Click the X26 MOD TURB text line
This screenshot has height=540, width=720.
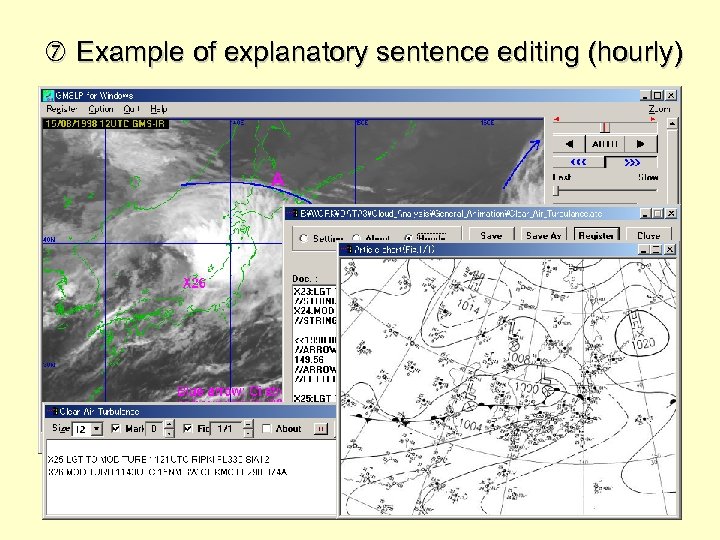coord(167,472)
